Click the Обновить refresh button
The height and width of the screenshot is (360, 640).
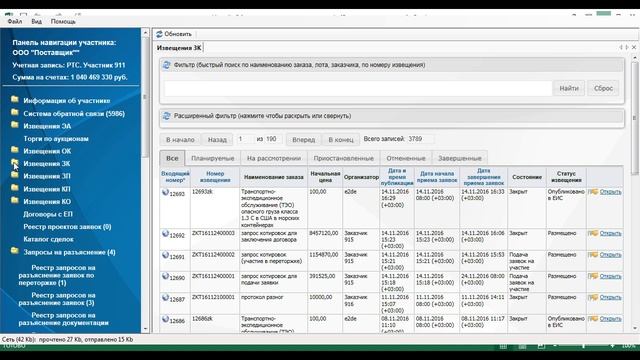point(174,34)
